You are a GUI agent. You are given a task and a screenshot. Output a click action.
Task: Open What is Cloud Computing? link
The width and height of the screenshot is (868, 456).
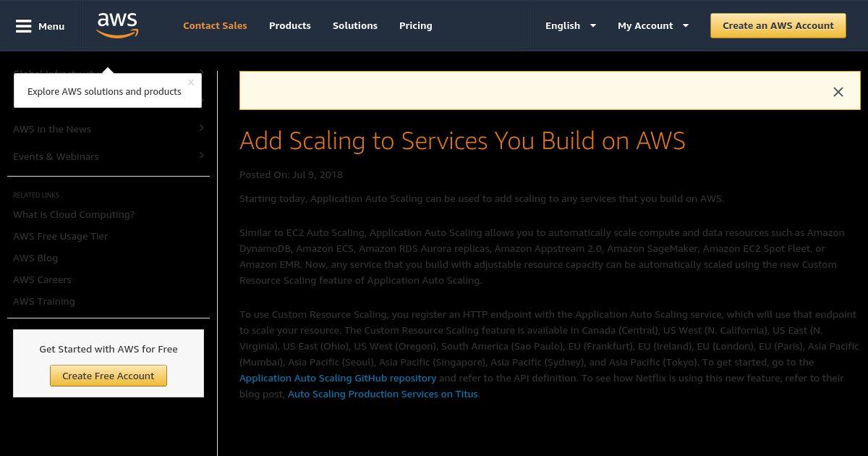pyautogui.click(x=74, y=214)
